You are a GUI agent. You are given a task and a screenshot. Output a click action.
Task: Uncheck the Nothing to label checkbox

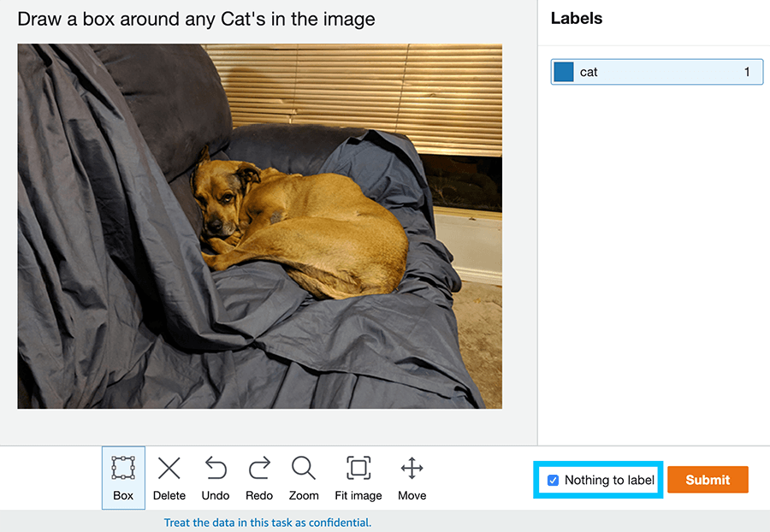tap(553, 480)
